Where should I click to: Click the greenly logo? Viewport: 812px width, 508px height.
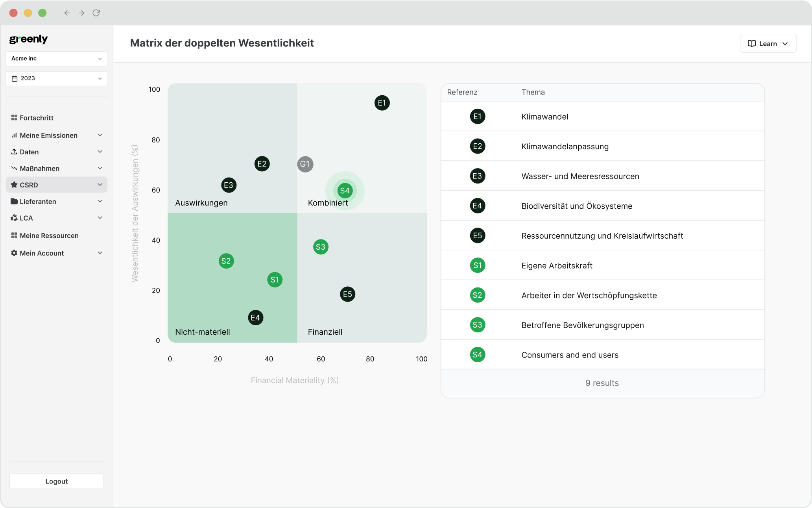28,39
